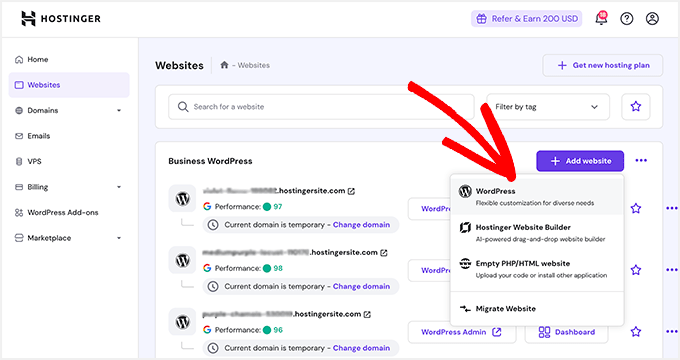
Task: Open WordPress Admin for the Performance 96 site
Action: [x=462, y=332]
